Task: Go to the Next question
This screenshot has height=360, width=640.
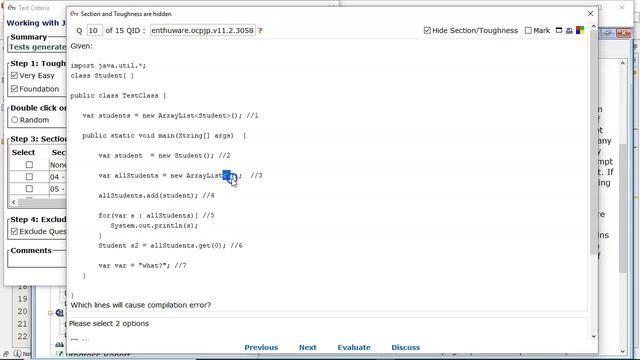Action: coord(307,347)
